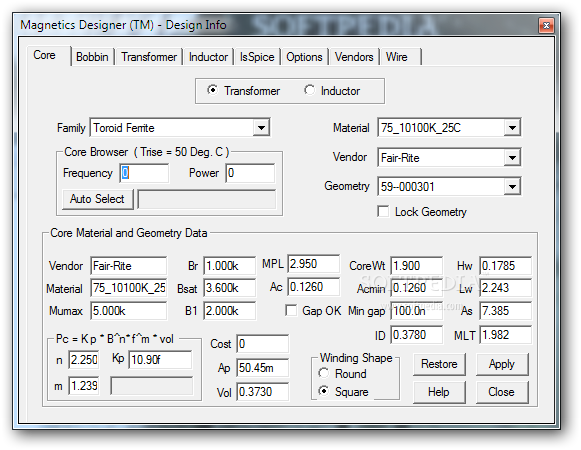581x450 pixels.
Task: Click the data Material field 75_10100K_25
Action: 128,288
